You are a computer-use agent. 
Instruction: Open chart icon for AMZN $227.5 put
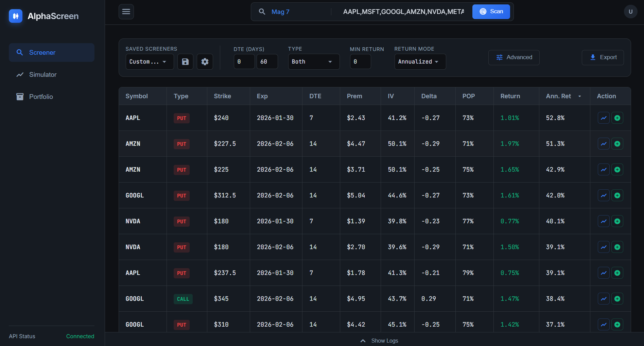pos(604,144)
